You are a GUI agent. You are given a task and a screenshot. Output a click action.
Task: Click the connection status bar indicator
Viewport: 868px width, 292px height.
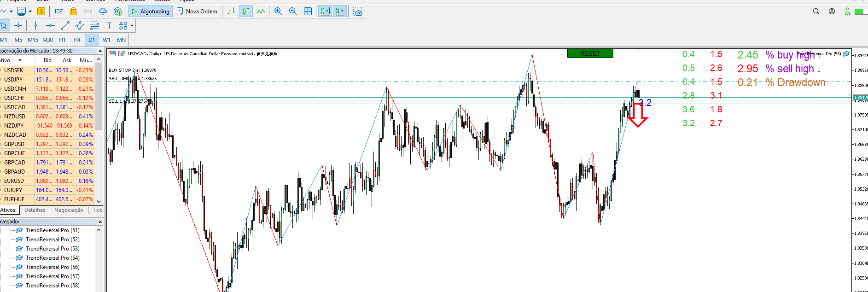[x=860, y=12]
